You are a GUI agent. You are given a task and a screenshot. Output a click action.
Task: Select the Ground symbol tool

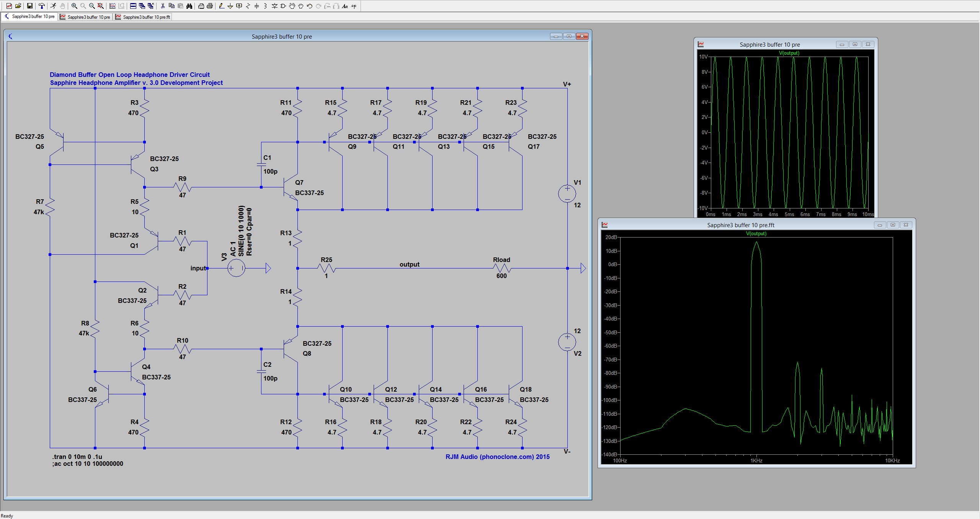(x=230, y=6)
